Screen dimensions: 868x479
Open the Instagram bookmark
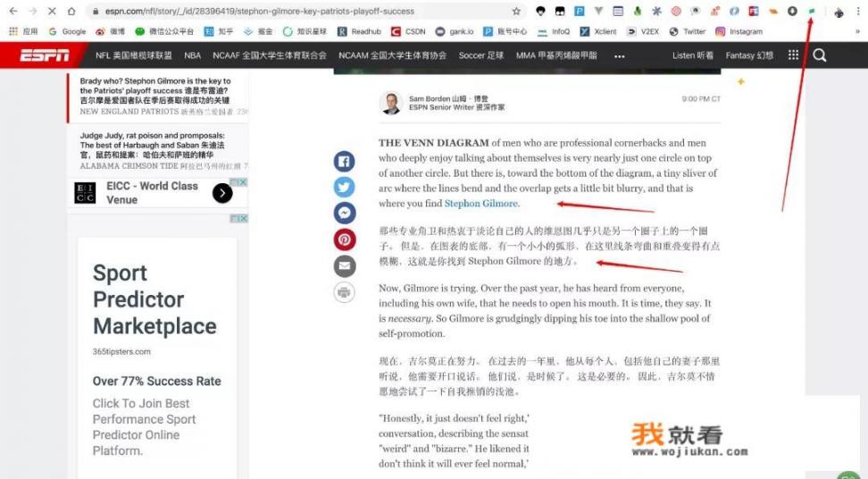click(x=739, y=31)
